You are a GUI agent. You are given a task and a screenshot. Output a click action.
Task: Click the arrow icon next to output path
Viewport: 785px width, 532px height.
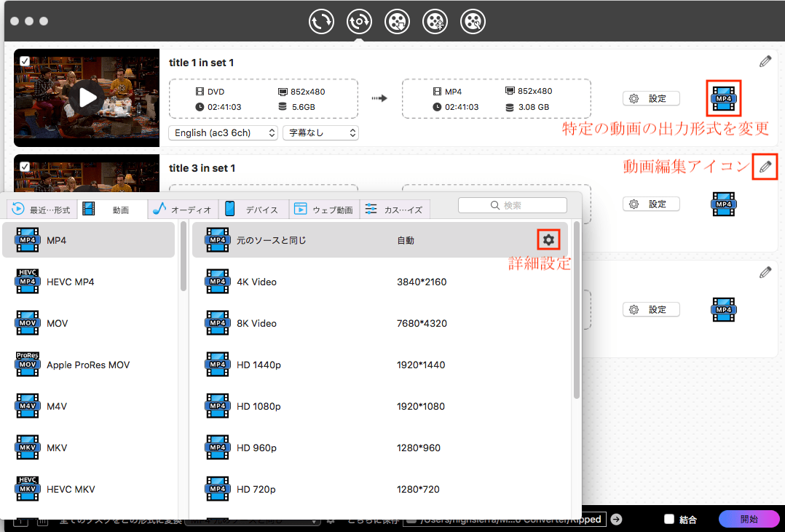(x=616, y=519)
